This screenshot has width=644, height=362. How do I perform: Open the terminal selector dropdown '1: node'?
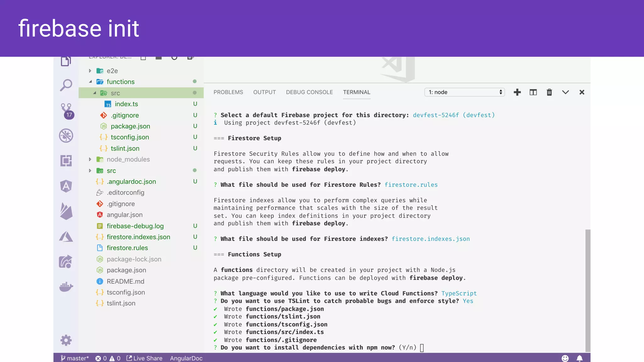click(x=464, y=92)
